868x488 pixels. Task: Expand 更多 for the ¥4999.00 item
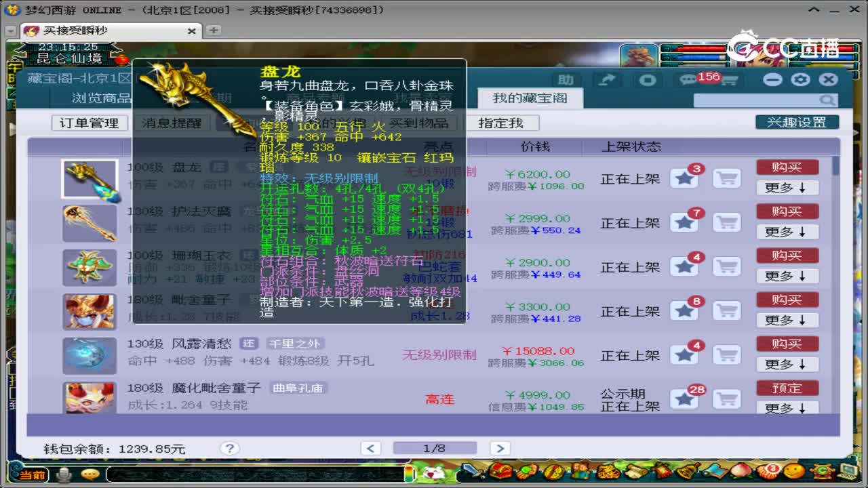787,408
